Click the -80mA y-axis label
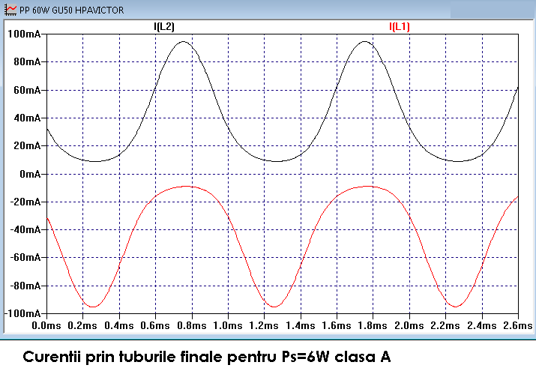Viewport: 536px width, 392px height. click(x=25, y=286)
